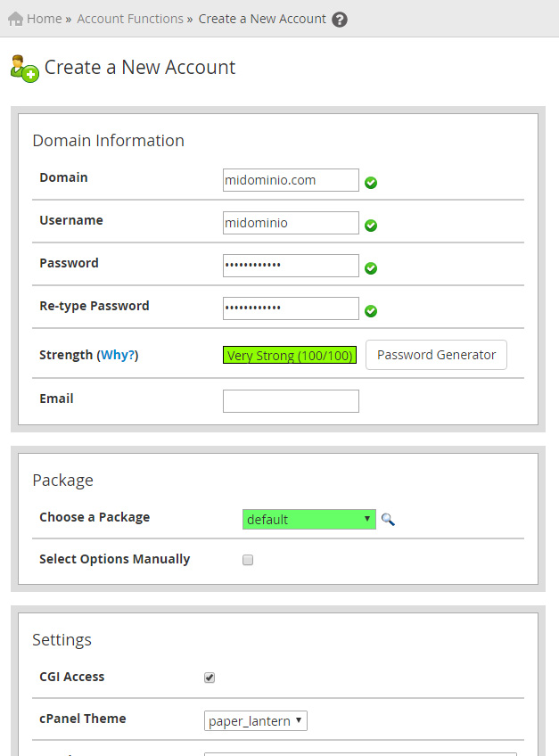Click the Password Generator button
The image size is (559, 756).
point(436,354)
